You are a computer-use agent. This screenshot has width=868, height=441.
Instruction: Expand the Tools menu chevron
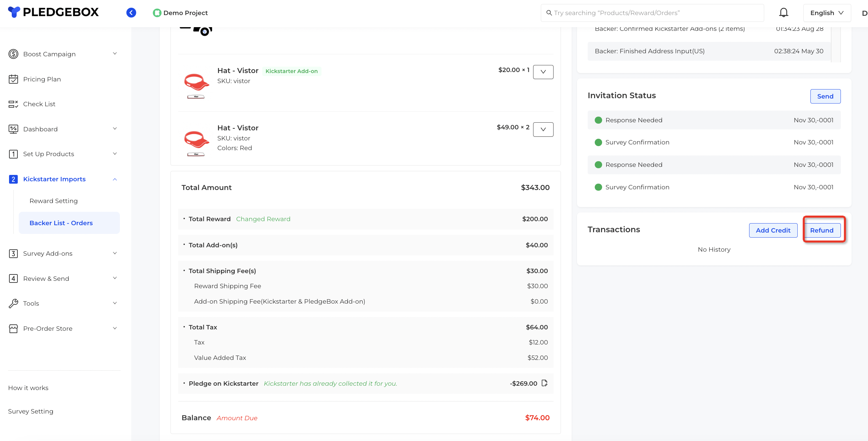coord(115,303)
